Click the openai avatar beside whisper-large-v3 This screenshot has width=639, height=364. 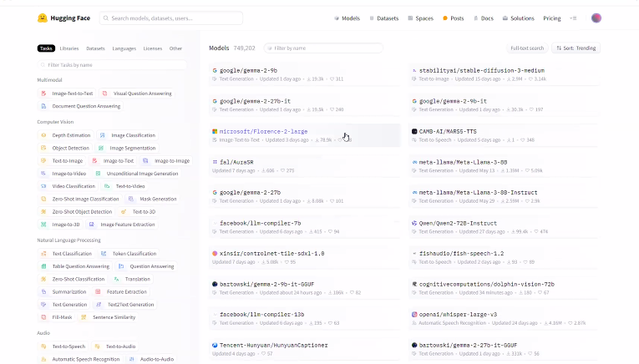414,315
